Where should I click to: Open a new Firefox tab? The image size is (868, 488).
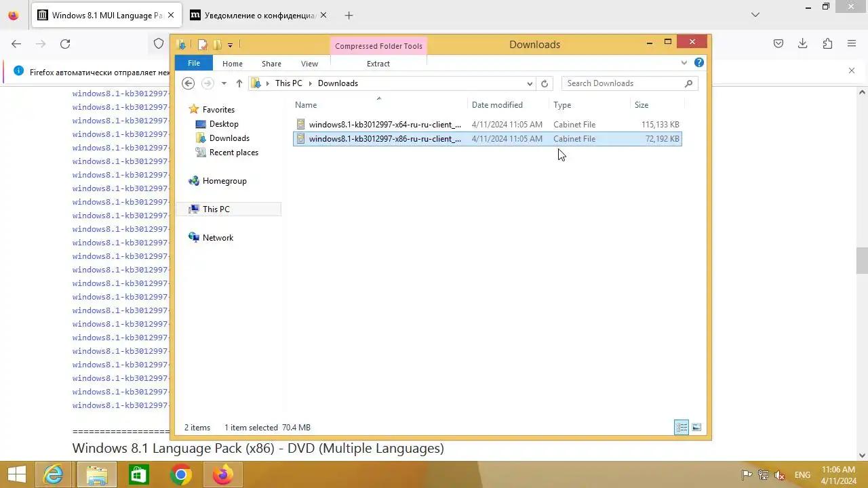point(349,15)
